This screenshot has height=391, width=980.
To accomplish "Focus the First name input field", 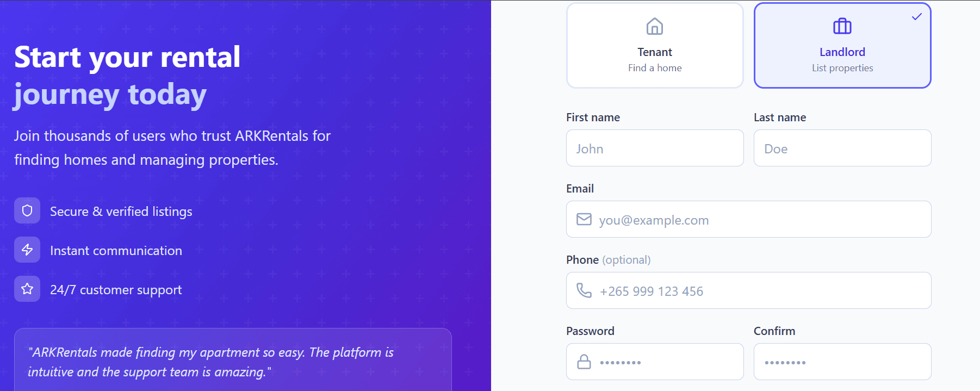I will pyautogui.click(x=655, y=148).
